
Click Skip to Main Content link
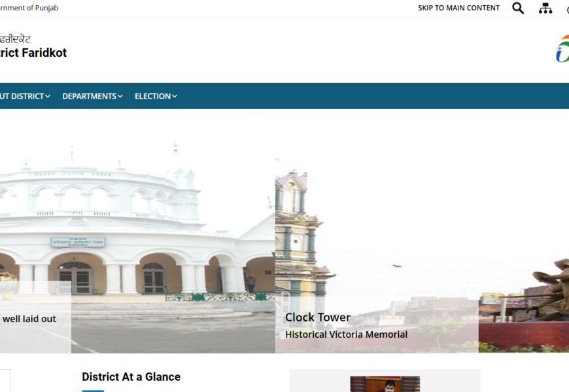[458, 8]
